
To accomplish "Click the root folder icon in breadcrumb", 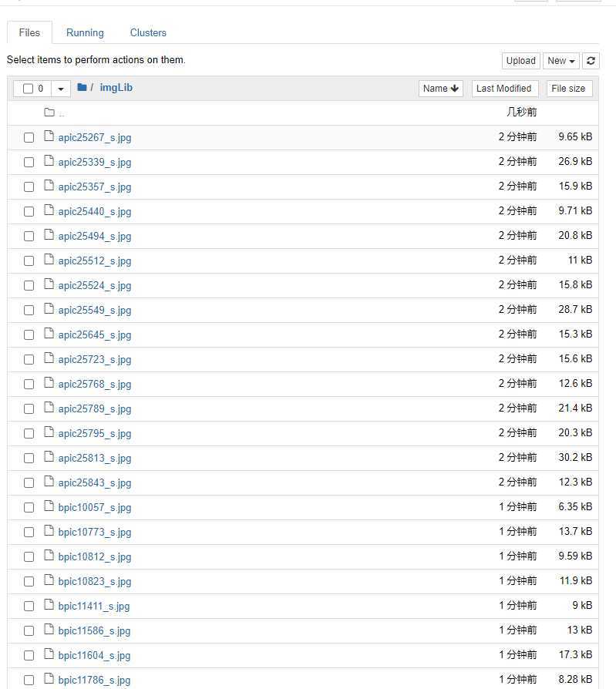I will point(82,87).
